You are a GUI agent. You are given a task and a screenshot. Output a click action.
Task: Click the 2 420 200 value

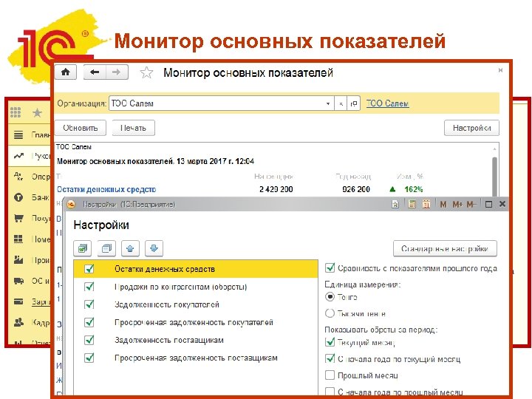coord(276,189)
